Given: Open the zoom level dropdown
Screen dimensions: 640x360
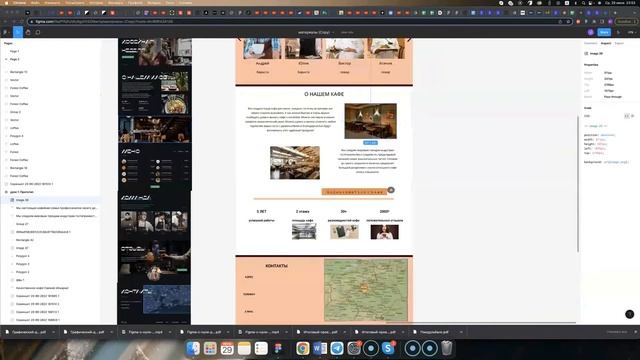Looking at the screenshot, I should [631, 32].
